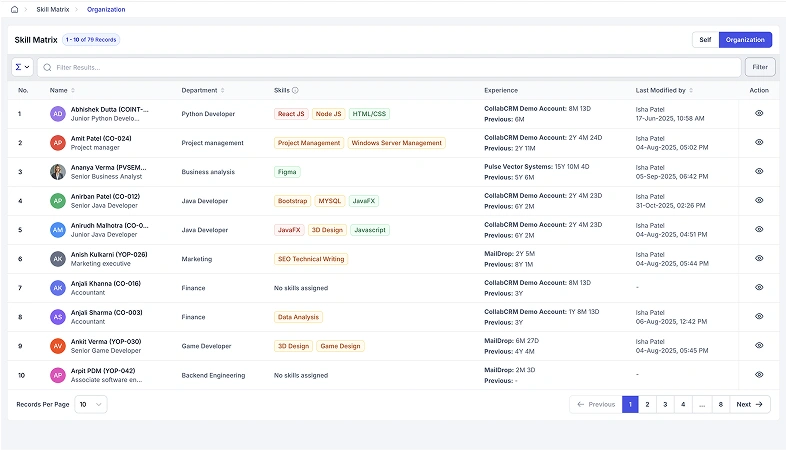The width and height of the screenshot is (786, 450).
Task: Click the Filter button
Action: point(759,67)
